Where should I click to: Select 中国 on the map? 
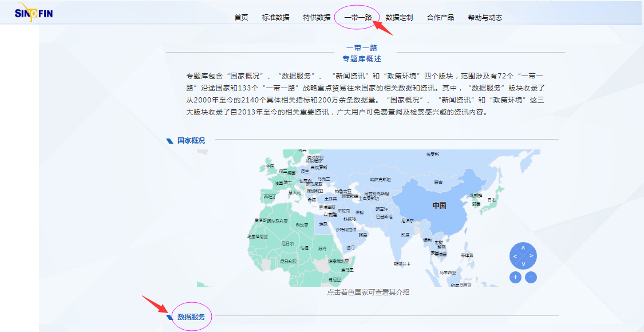pos(439,205)
